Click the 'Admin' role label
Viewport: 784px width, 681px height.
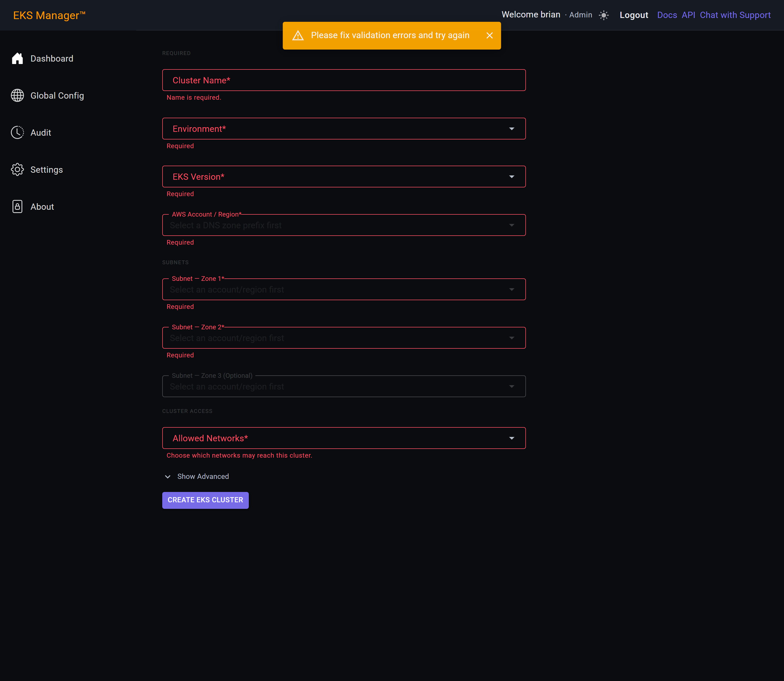coord(580,15)
